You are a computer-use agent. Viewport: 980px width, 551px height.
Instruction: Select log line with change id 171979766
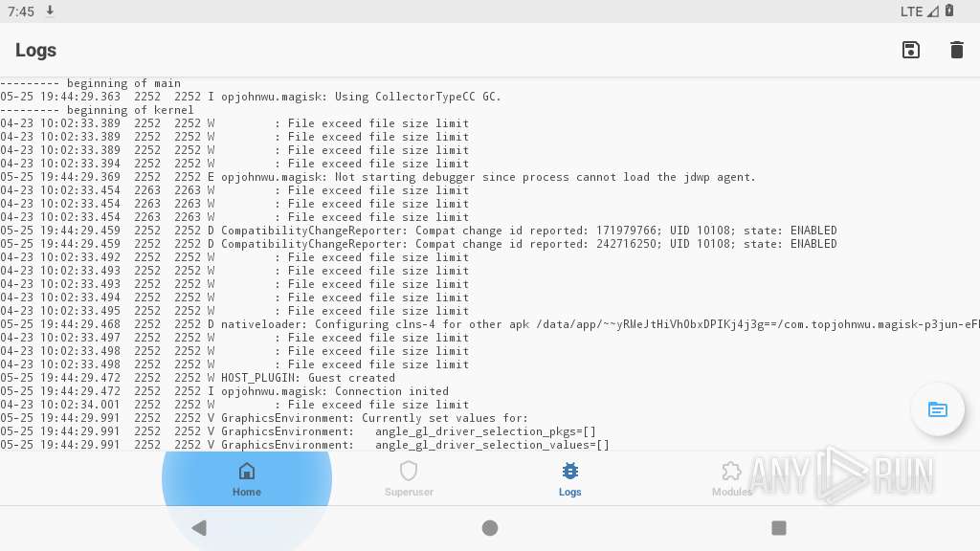point(419,231)
